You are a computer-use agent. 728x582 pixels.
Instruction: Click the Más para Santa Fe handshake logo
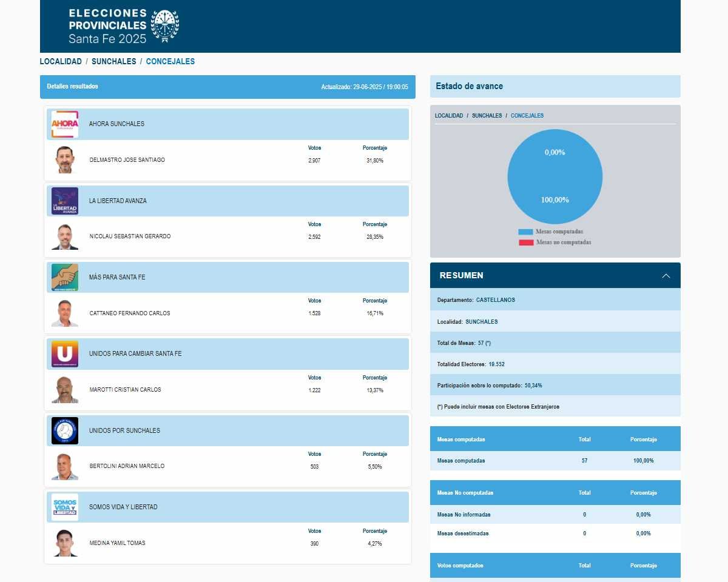tap(65, 277)
